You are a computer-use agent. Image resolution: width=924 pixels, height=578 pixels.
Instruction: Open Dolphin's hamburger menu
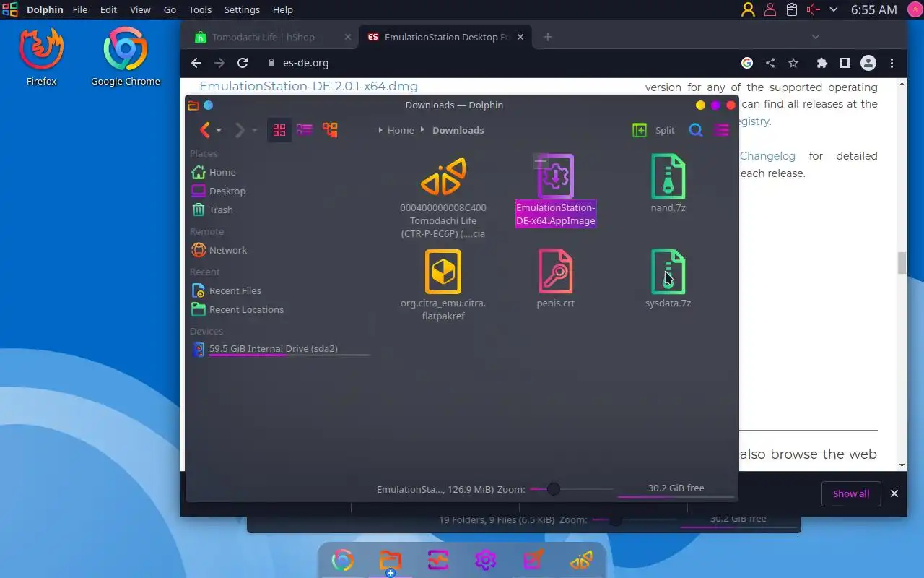pos(721,130)
